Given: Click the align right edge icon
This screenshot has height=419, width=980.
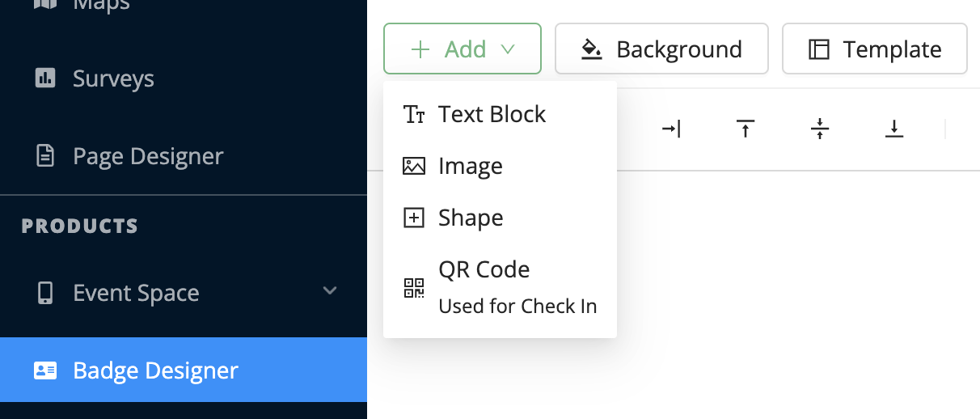Looking at the screenshot, I should [x=671, y=129].
